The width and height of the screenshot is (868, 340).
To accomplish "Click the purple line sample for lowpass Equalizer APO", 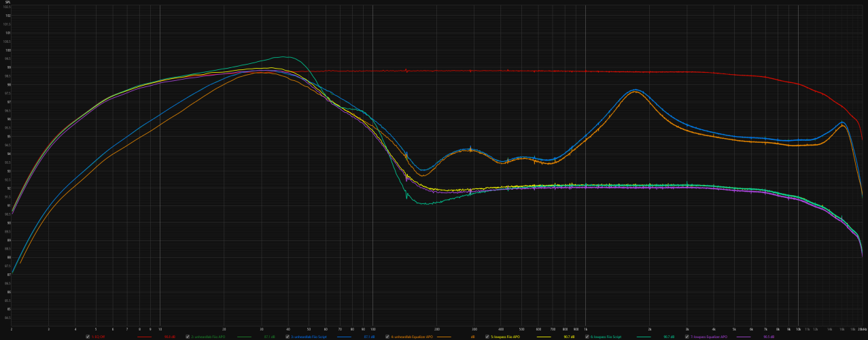I will (744, 337).
